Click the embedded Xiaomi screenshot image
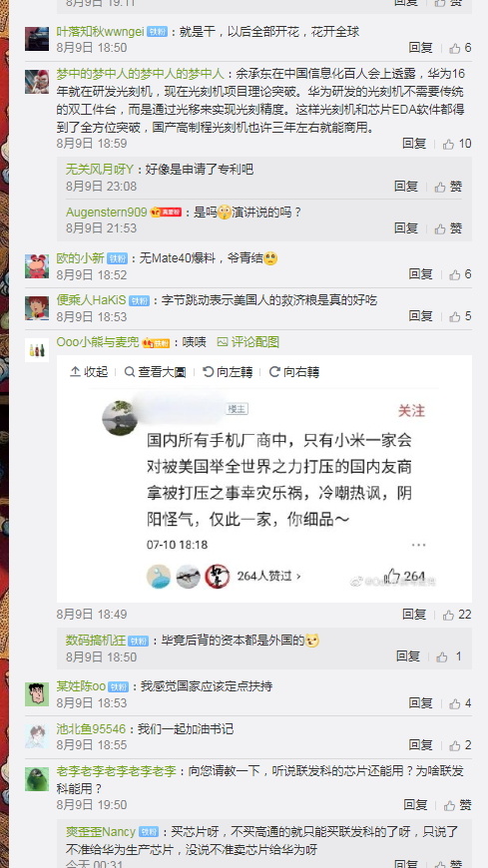This screenshot has width=488, height=868. click(264, 492)
